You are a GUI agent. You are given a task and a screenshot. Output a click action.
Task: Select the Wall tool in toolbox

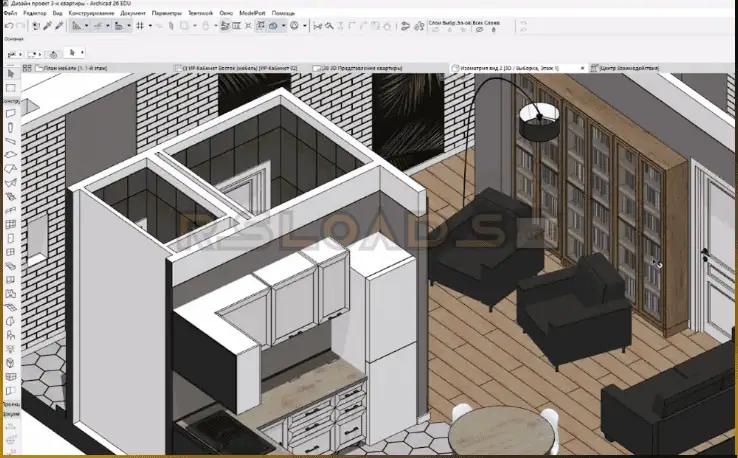point(11,113)
